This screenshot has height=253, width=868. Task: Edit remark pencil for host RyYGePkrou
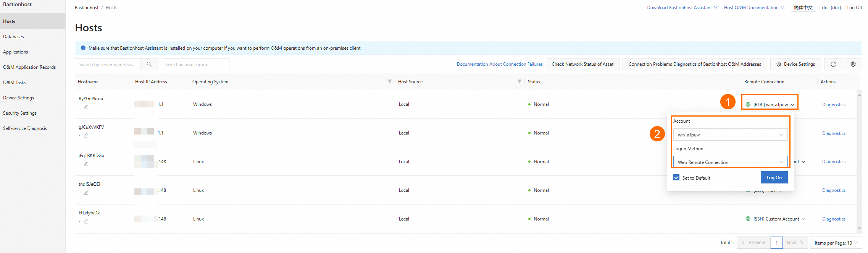click(x=86, y=107)
